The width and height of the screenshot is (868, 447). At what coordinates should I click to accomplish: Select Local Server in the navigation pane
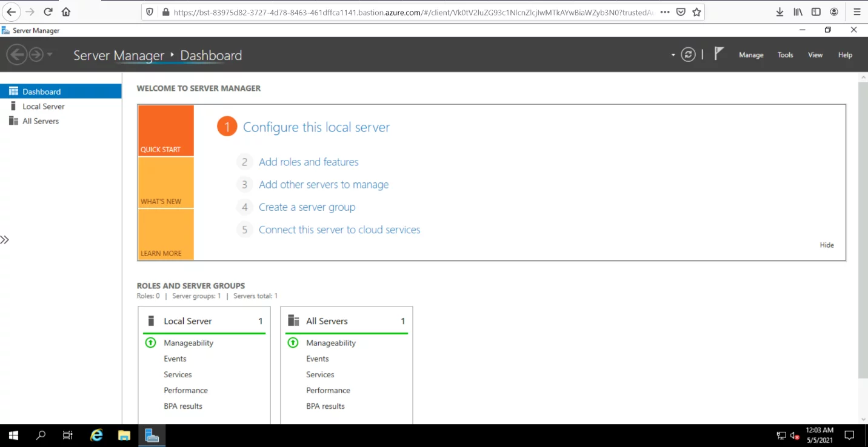coord(61,106)
